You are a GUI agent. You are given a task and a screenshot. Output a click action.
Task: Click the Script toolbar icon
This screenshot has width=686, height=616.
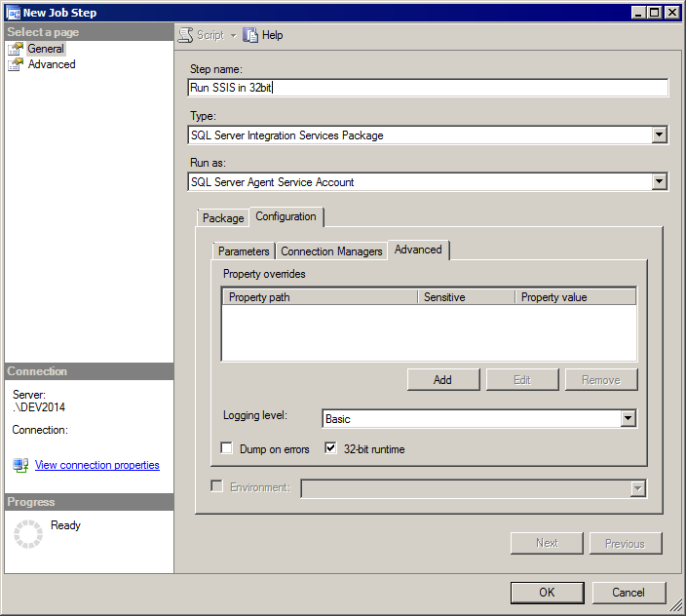[185, 35]
